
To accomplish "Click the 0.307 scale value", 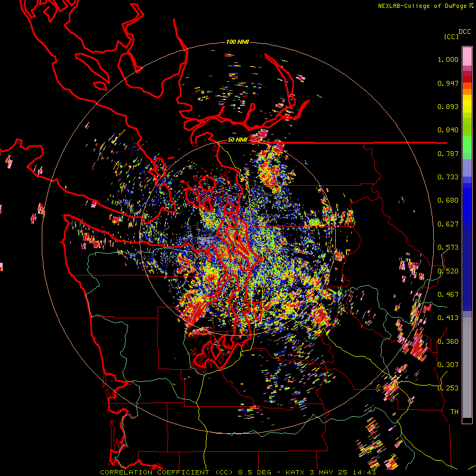I will [x=448, y=365].
